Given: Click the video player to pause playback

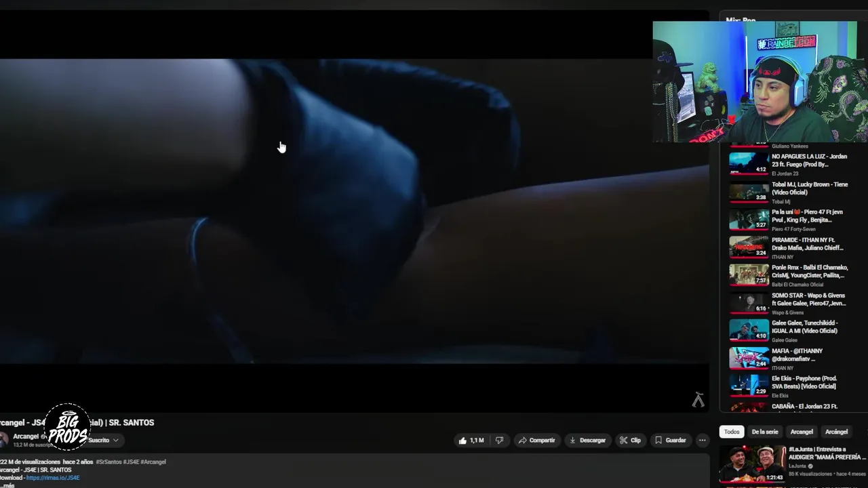Looking at the screenshot, I should coord(354,211).
